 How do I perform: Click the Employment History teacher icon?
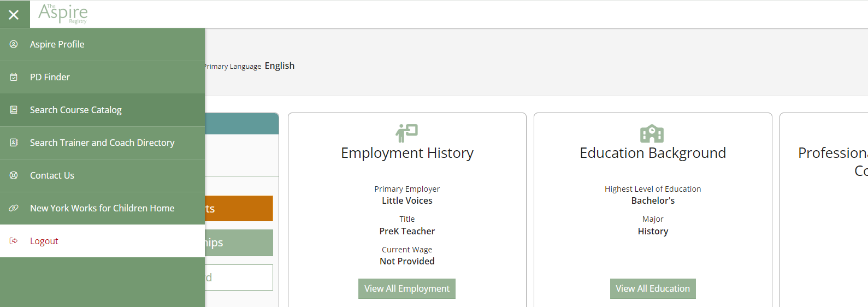tap(407, 133)
